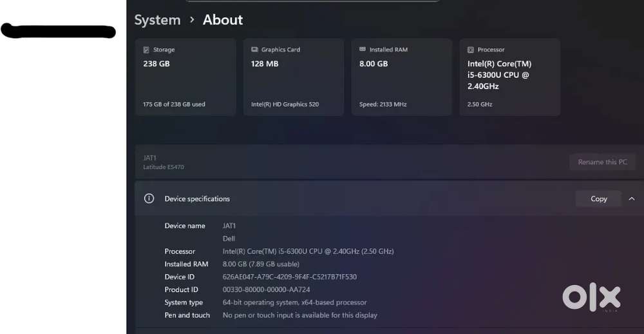Click the Storage icon in the top card
The image size is (644, 334).
146,50
